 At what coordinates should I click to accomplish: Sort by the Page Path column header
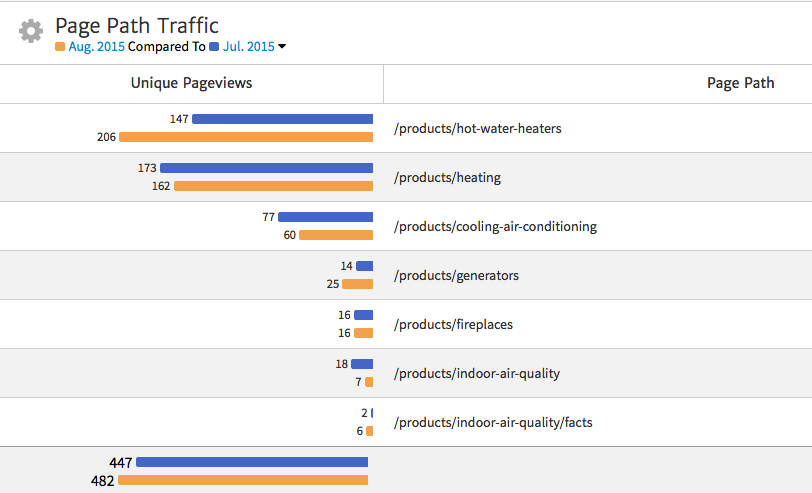coord(740,83)
